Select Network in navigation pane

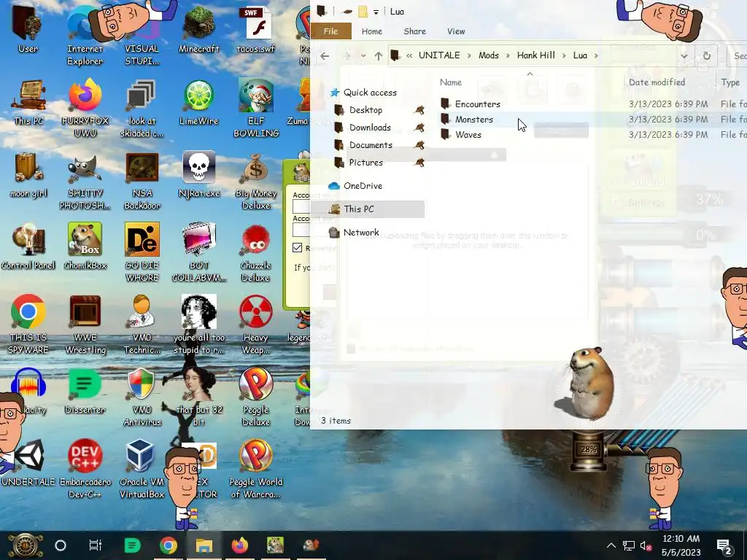(x=361, y=233)
